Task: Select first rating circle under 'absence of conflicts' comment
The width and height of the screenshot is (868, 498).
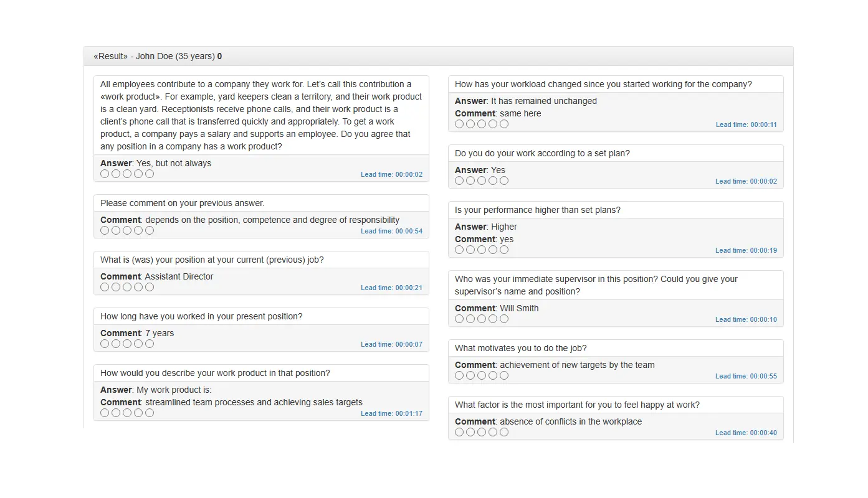Action: [x=459, y=433]
